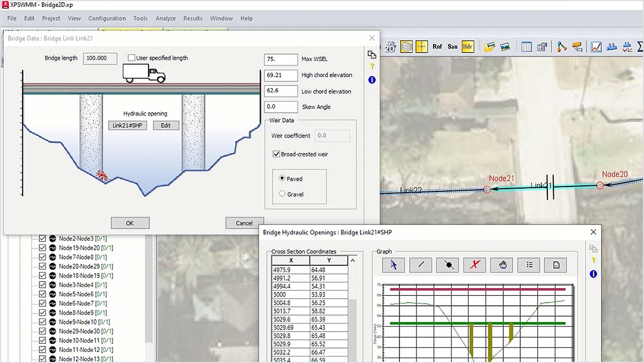Image resolution: width=644 pixels, height=363 pixels.
Task: Click the blue info icon in Bridge Data dialog
Action: coord(371,80)
